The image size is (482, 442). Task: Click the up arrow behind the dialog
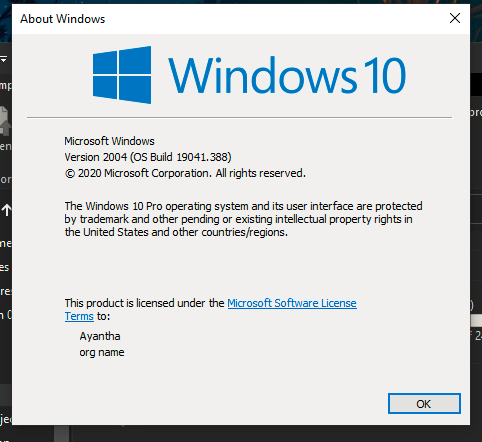pyautogui.click(x=7, y=210)
